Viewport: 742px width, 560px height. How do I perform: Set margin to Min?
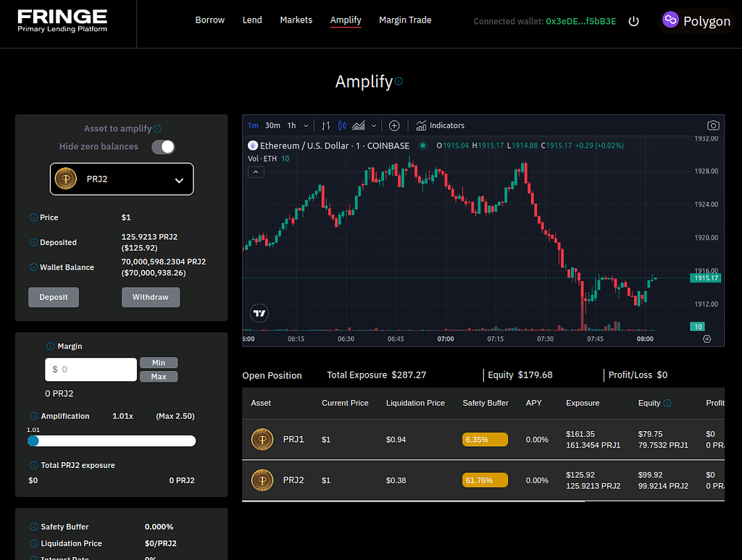tap(159, 363)
